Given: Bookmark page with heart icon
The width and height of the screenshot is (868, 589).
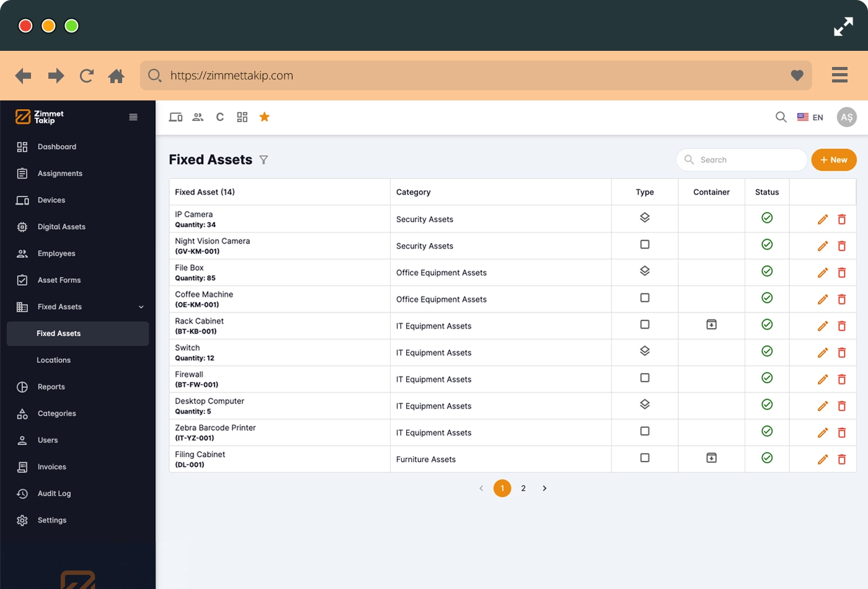Looking at the screenshot, I should (x=797, y=76).
